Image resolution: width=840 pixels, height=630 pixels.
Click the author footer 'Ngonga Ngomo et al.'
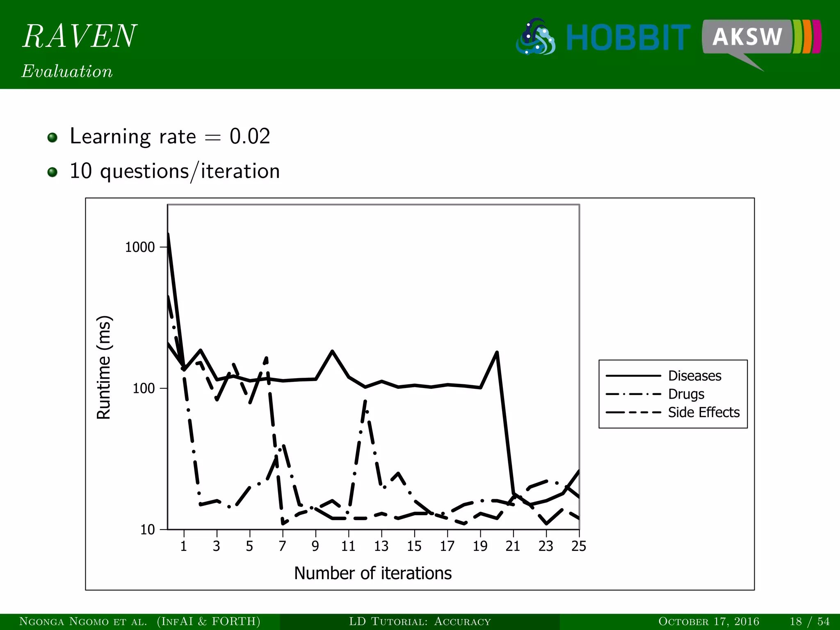83,621
